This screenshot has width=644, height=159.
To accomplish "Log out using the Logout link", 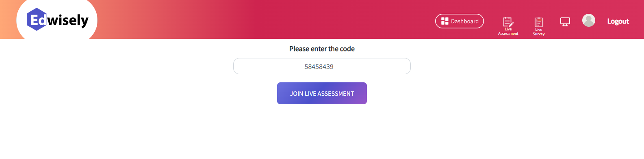I will pos(618,21).
